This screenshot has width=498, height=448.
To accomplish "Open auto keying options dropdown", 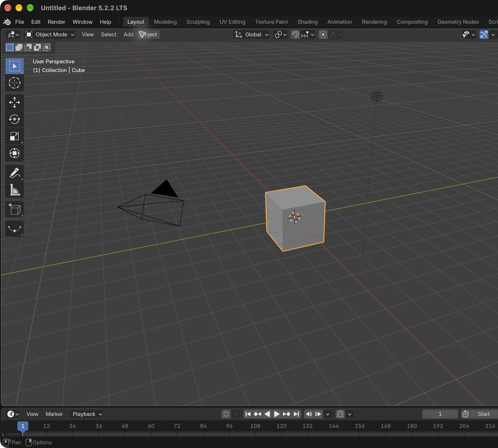I will [x=235, y=414].
